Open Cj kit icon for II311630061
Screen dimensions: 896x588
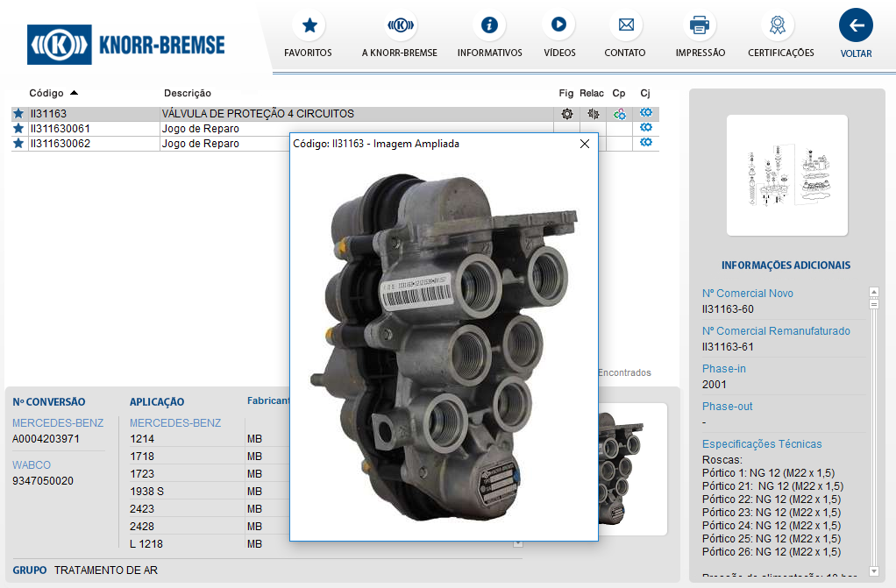coord(646,128)
